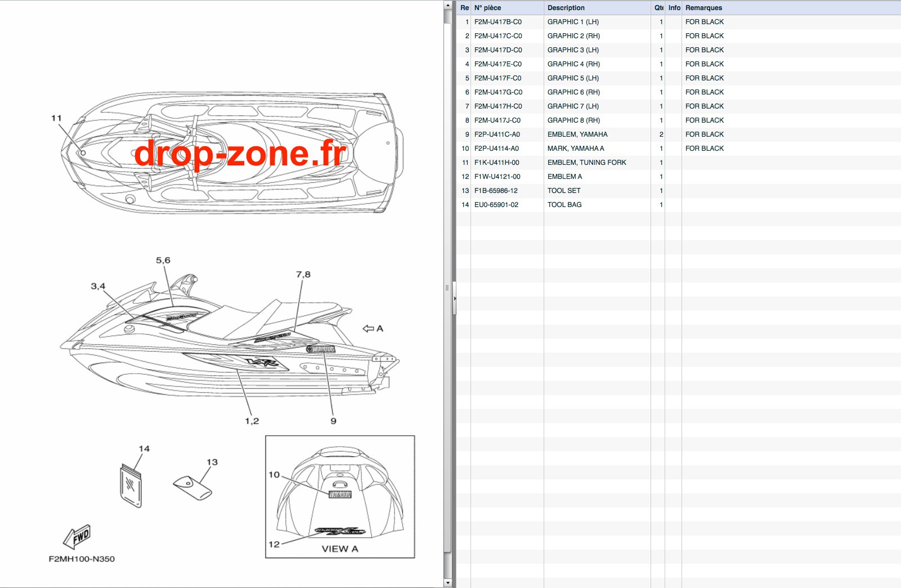The height and width of the screenshot is (588, 901).
Task: Select row TOOL BAG
Action: tap(679, 205)
